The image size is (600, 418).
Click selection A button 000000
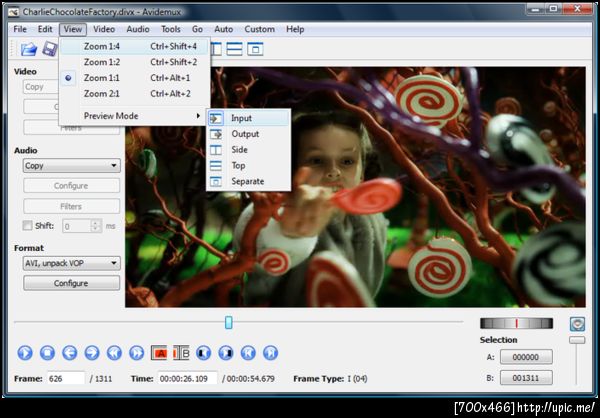click(526, 357)
